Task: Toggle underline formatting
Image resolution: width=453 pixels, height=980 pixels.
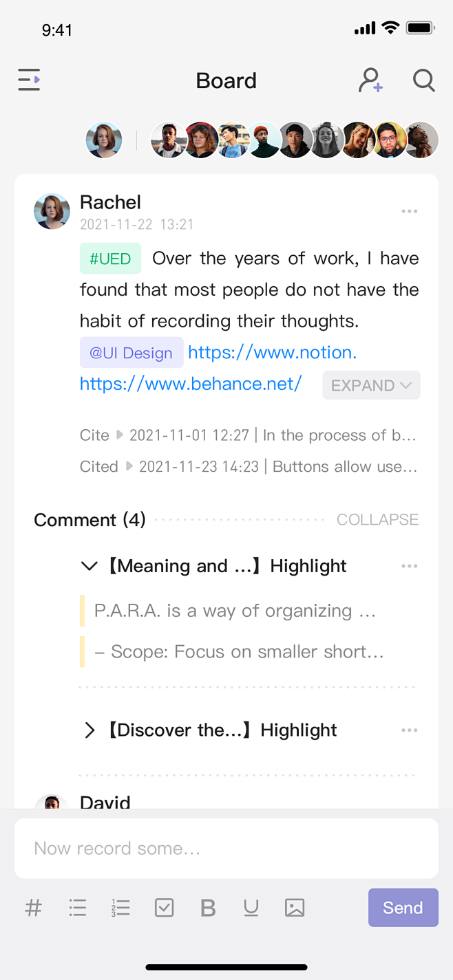Action: pos(251,908)
